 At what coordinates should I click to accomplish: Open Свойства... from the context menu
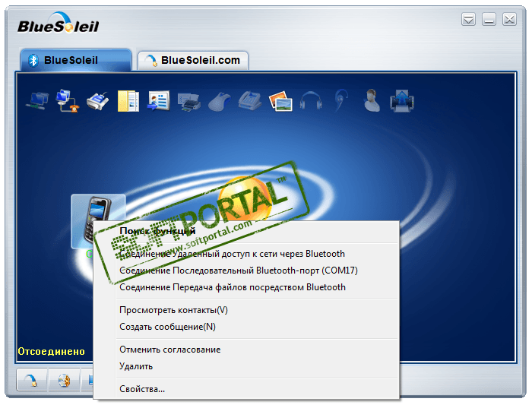coord(257,389)
